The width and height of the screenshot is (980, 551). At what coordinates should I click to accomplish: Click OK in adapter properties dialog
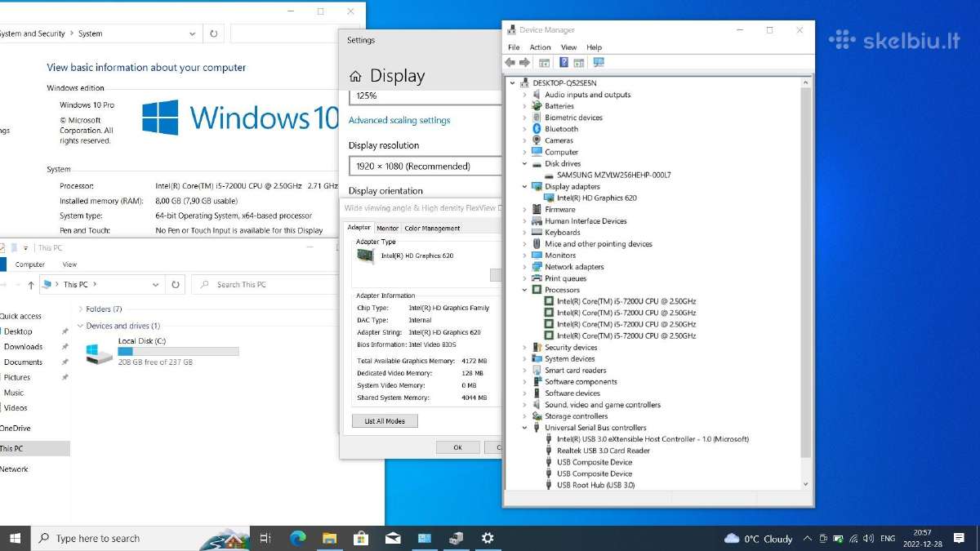[457, 447]
